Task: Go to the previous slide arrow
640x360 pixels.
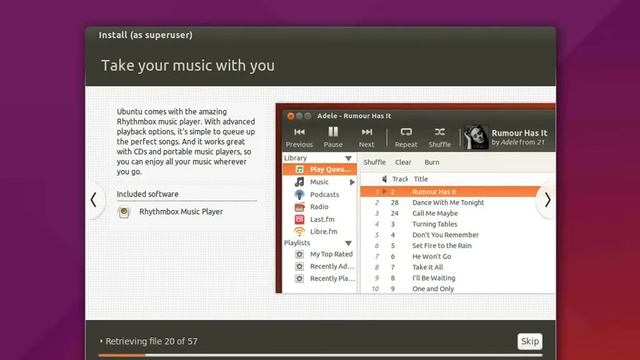Action: pyautogui.click(x=94, y=200)
